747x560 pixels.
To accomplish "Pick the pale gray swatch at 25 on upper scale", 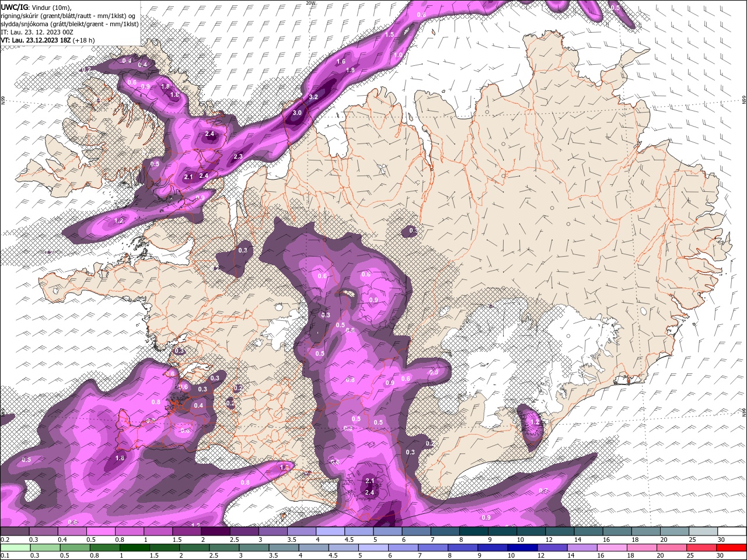I will point(703,531).
